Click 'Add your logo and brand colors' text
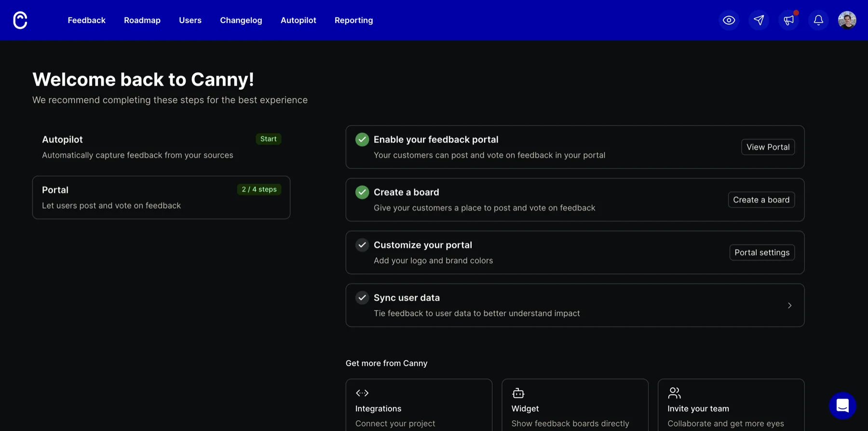868x431 pixels. (x=433, y=260)
